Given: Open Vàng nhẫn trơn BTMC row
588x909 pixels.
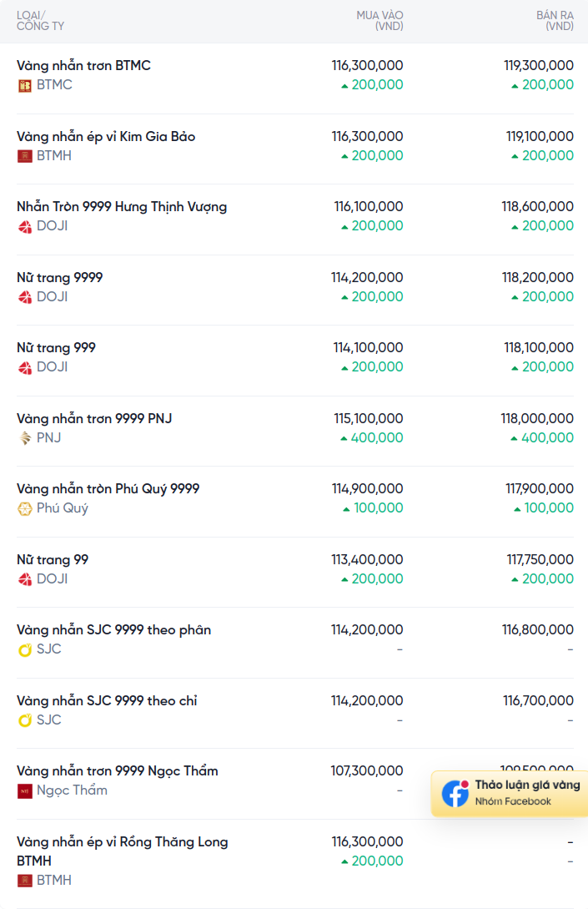Looking at the screenshot, I should [295, 78].
